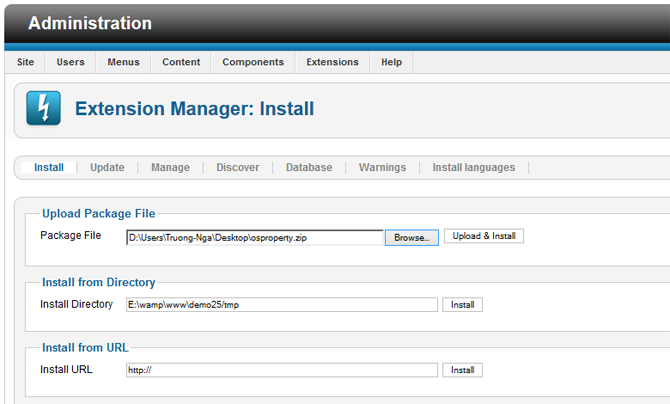Viewport: 670px width, 404px height.
Task: Open the Menus menu
Action: (x=123, y=62)
